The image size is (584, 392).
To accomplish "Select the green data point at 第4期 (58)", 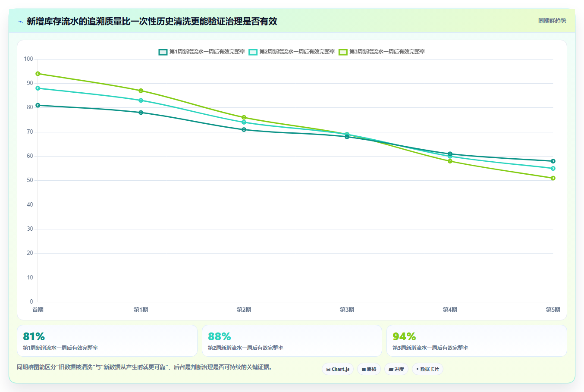I will (x=450, y=161).
